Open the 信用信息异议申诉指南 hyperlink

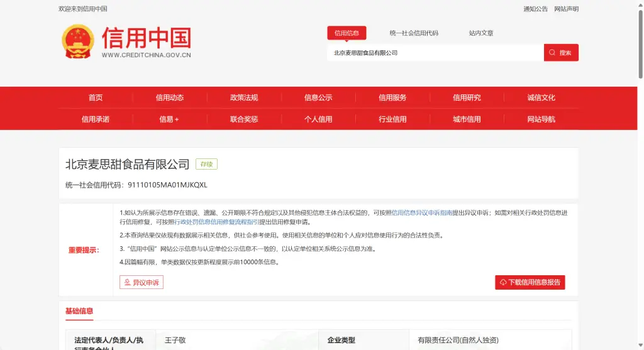tap(421, 213)
